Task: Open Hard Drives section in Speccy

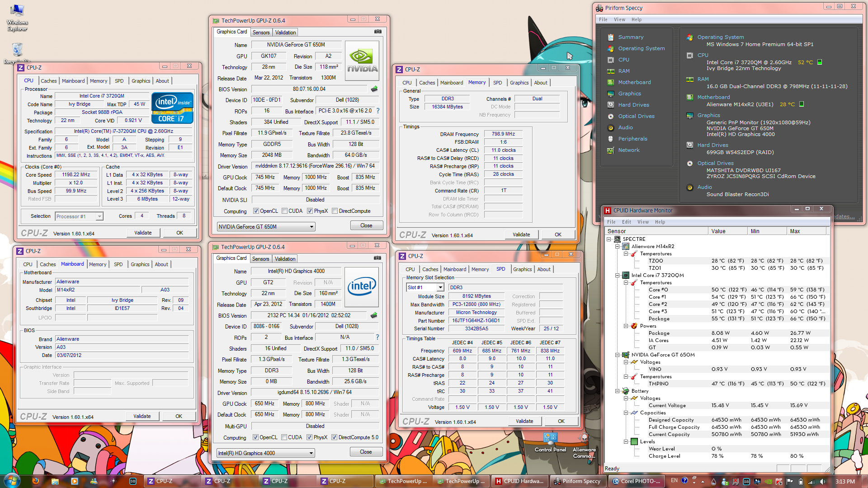Action: (633, 105)
